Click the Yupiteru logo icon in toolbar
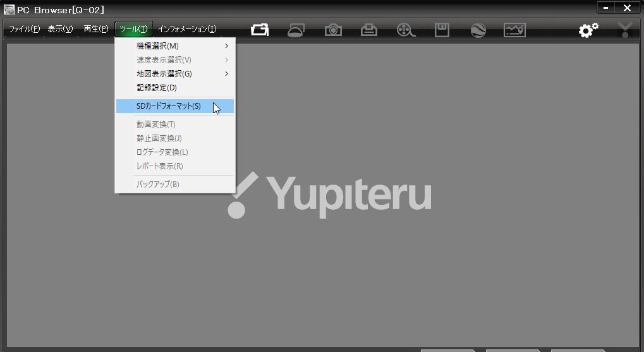The width and height of the screenshot is (644, 352). (x=625, y=30)
